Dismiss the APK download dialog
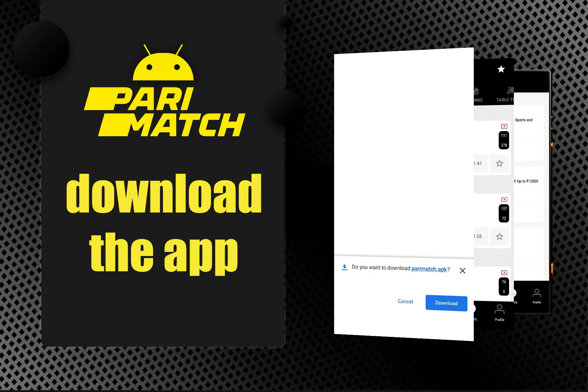Viewport: 588px width, 392px height. [x=462, y=269]
